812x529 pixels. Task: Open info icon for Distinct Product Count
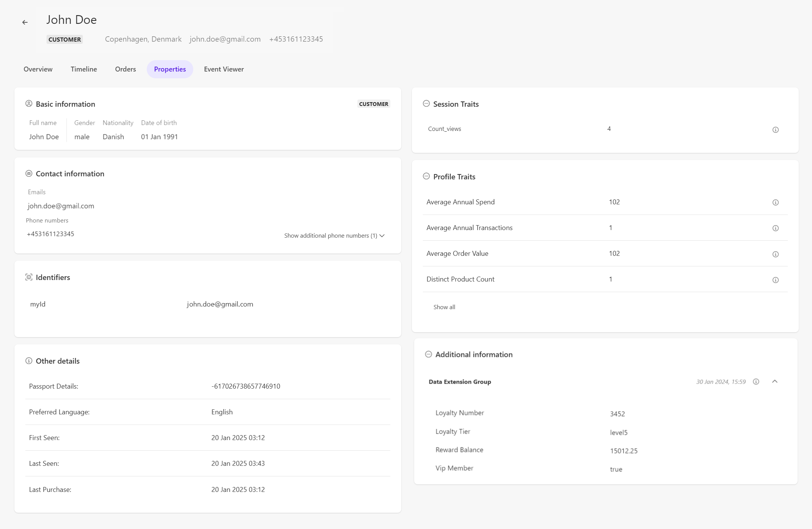pyautogui.click(x=775, y=280)
